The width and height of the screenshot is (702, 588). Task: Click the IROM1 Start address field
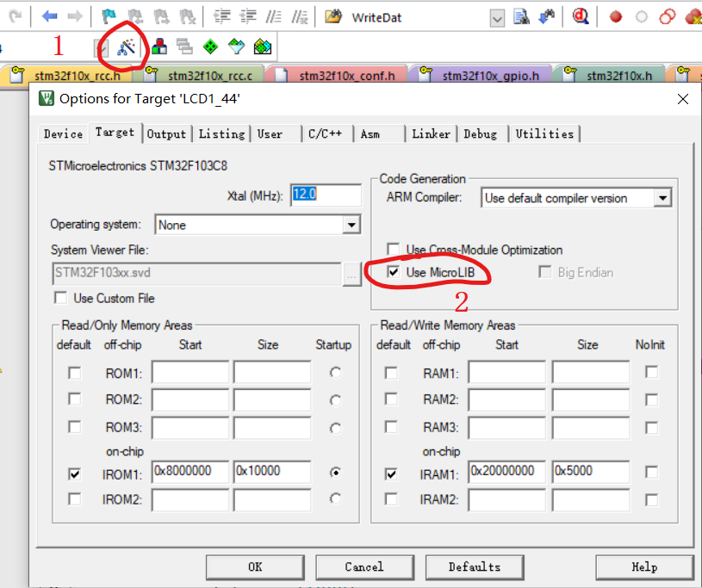(x=190, y=472)
